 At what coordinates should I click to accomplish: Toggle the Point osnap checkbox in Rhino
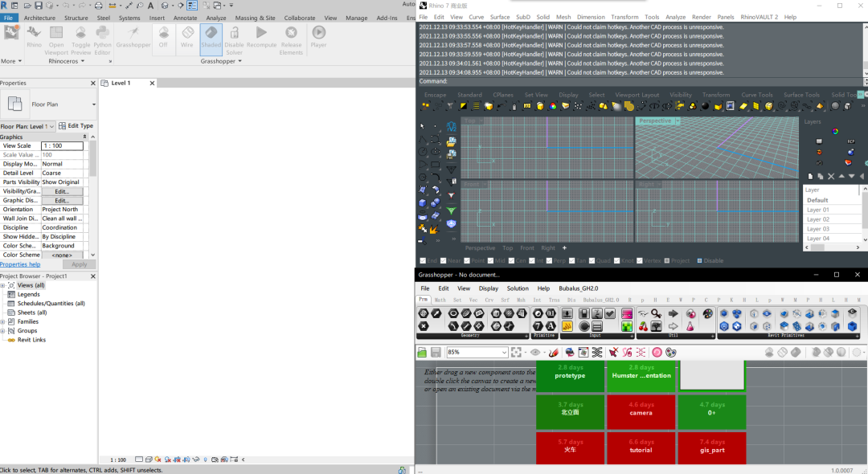click(467, 260)
